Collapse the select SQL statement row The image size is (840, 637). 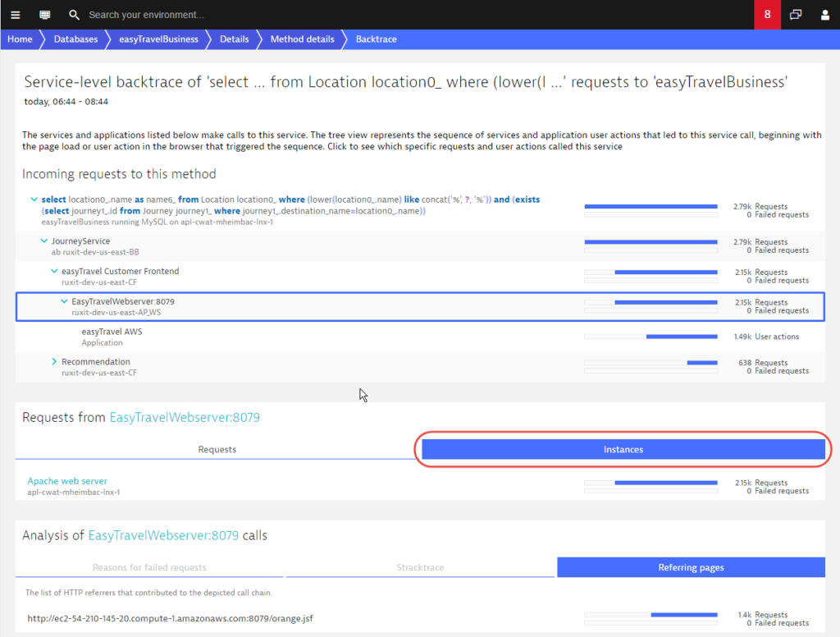[x=34, y=199]
